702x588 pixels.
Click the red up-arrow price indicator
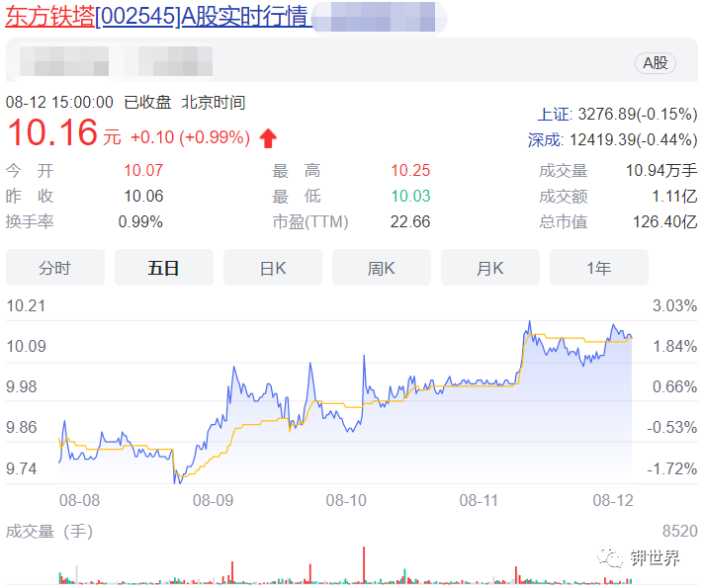pyautogui.click(x=268, y=137)
